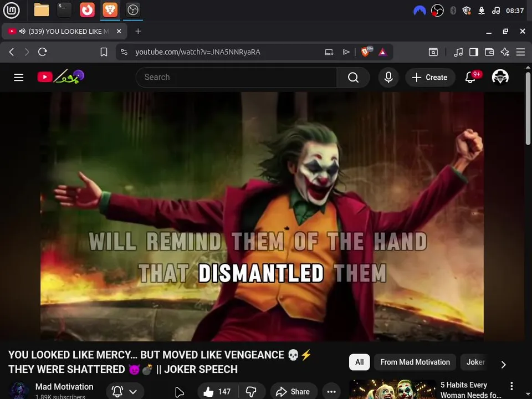
Task: Launch the Terminal from the panel
Action: tap(64, 10)
